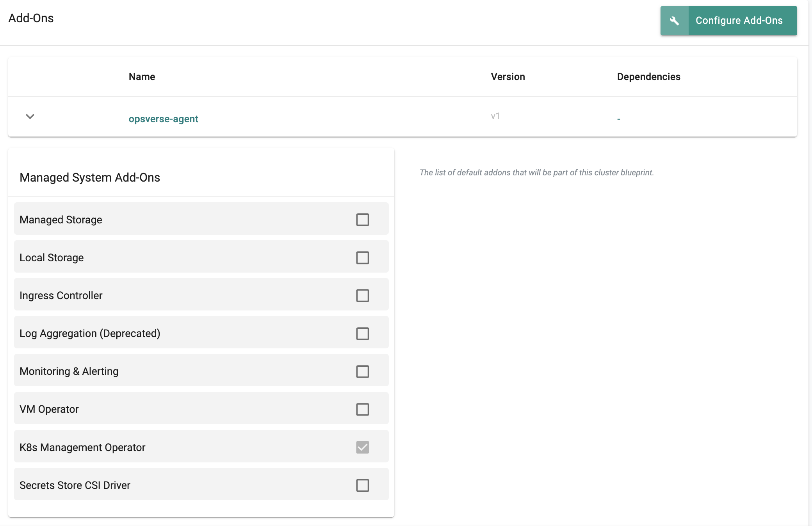Select the v1 version label
This screenshot has width=812, height=528.
pyautogui.click(x=495, y=116)
